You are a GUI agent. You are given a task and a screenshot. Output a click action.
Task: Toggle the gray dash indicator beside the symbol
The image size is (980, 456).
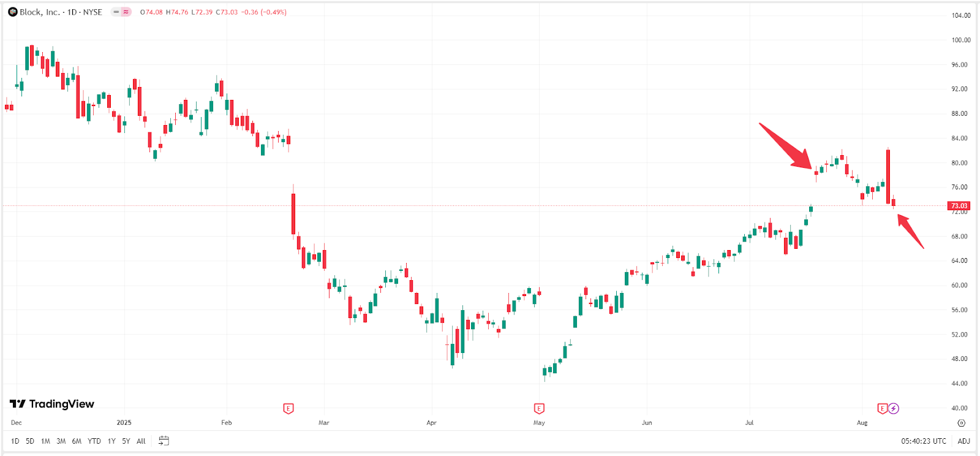tap(116, 11)
